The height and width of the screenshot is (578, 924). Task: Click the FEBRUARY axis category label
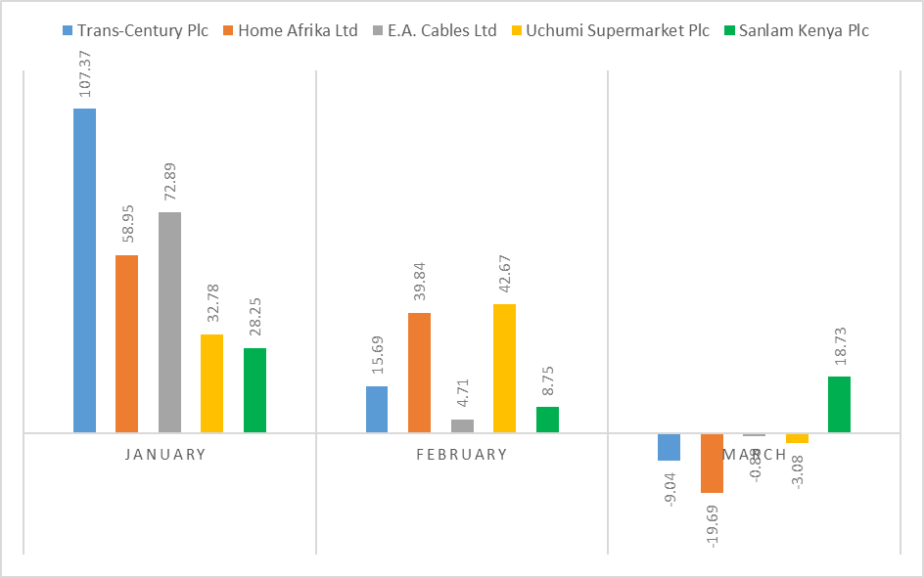click(x=462, y=455)
